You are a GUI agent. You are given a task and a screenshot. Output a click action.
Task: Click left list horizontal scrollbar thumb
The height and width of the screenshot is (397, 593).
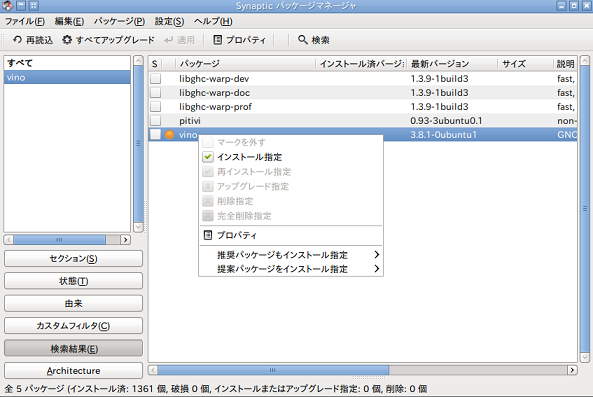(60, 240)
